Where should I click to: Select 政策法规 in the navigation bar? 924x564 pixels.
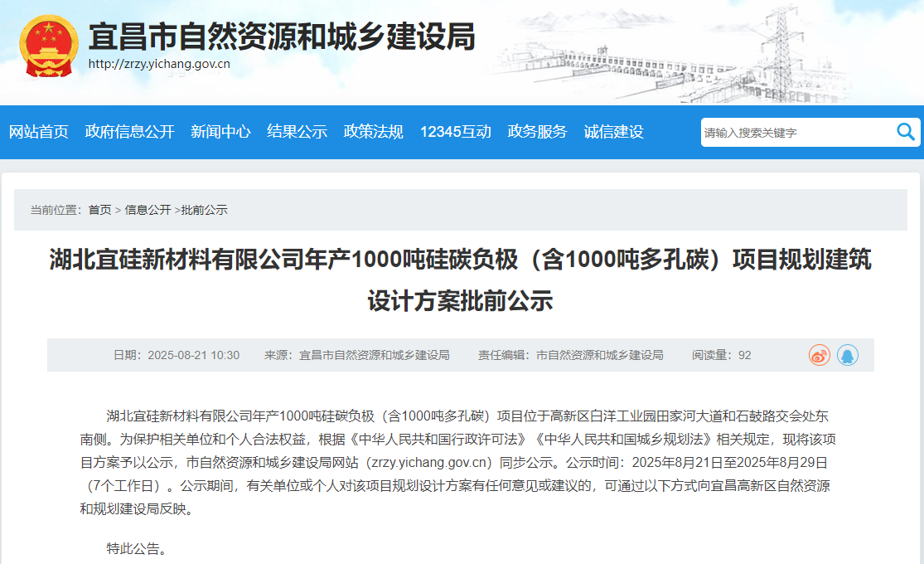[374, 132]
